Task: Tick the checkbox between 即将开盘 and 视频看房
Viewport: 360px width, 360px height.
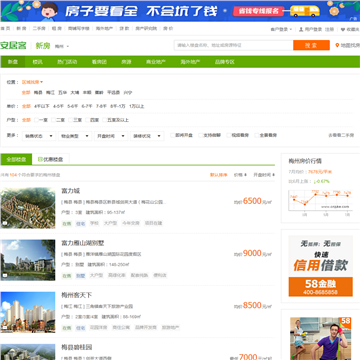Action: 201,135
